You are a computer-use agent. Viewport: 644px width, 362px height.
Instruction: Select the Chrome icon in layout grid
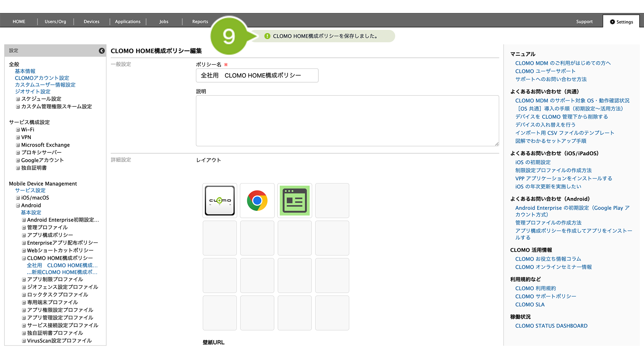(257, 201)
